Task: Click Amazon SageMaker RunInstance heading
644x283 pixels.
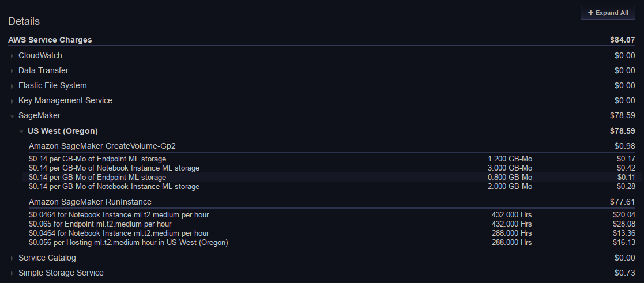Action: [90, 202]
